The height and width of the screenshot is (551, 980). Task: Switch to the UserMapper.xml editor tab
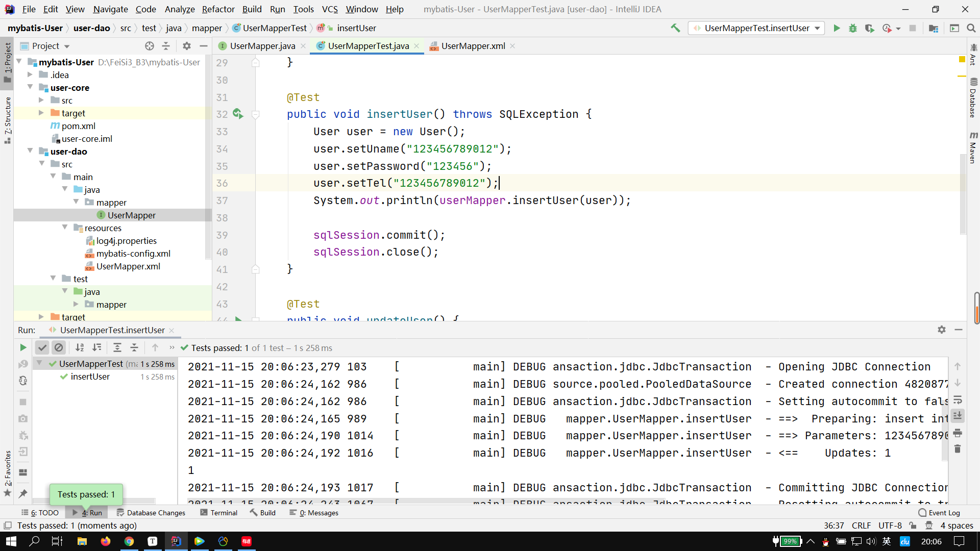(x=473, y=46)
